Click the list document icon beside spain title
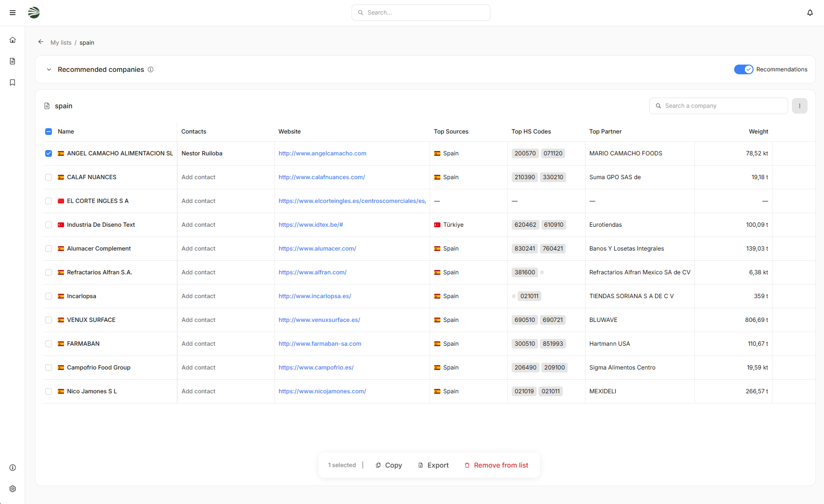The image size is (824, 504). tap(47, 106)
